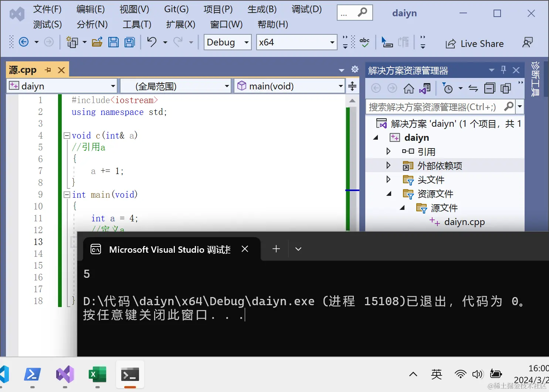
Task: Open the editor tab list dropdown arrow
Action: [x=342, y=70]
